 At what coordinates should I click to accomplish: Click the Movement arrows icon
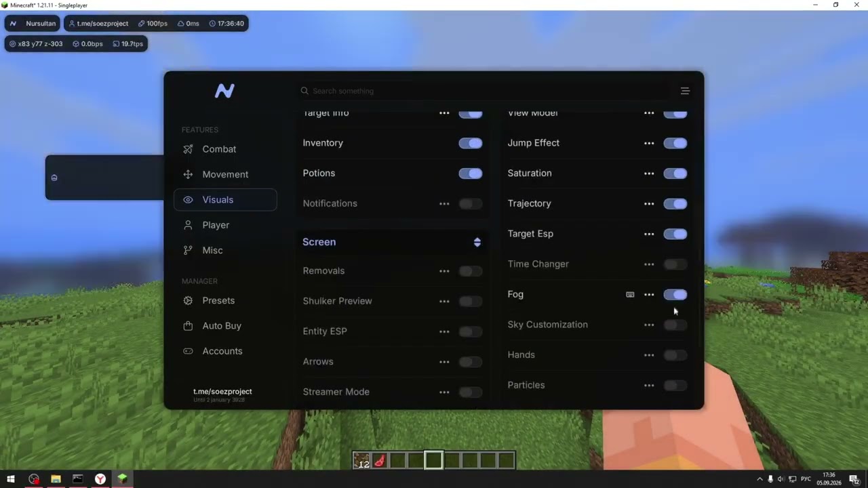pos(188,174)
